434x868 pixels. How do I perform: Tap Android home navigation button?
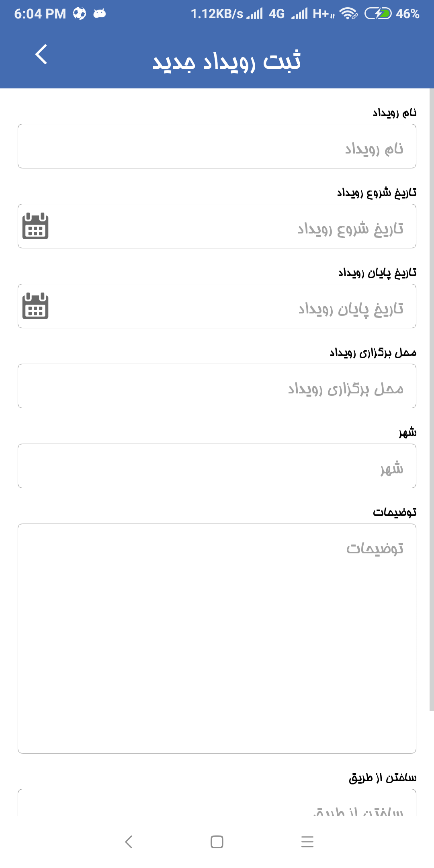[217, 841]
